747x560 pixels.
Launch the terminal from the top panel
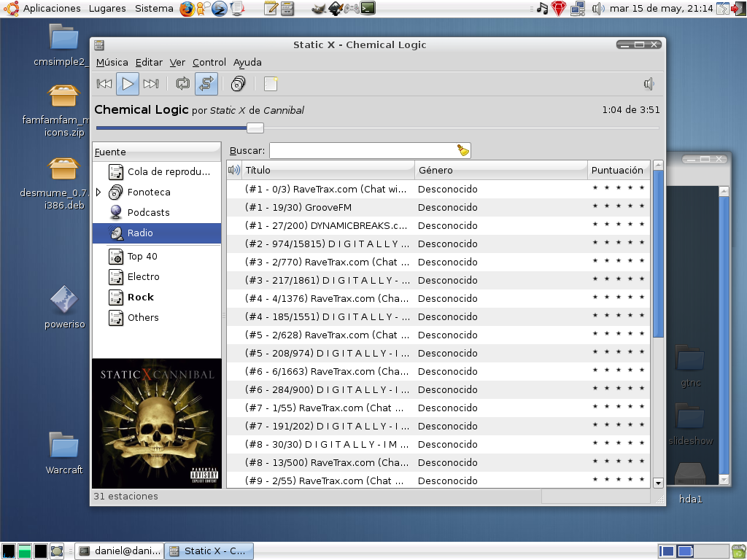(368, 8)
